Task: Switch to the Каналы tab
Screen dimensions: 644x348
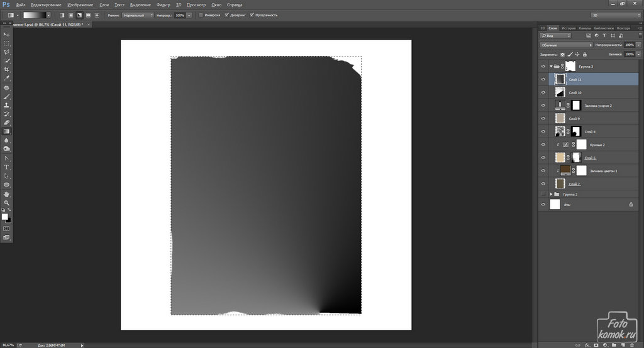Action: 584,28
